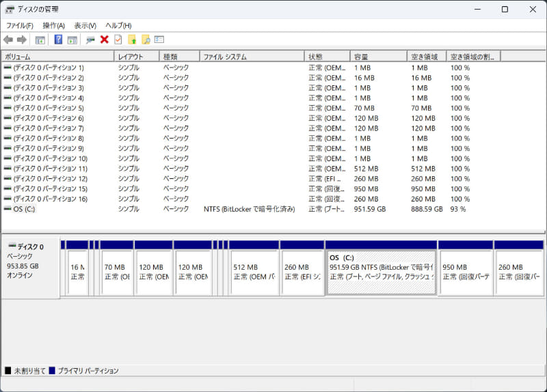Select (ディスク 0 パーティション 15) row

pos(250,189)
